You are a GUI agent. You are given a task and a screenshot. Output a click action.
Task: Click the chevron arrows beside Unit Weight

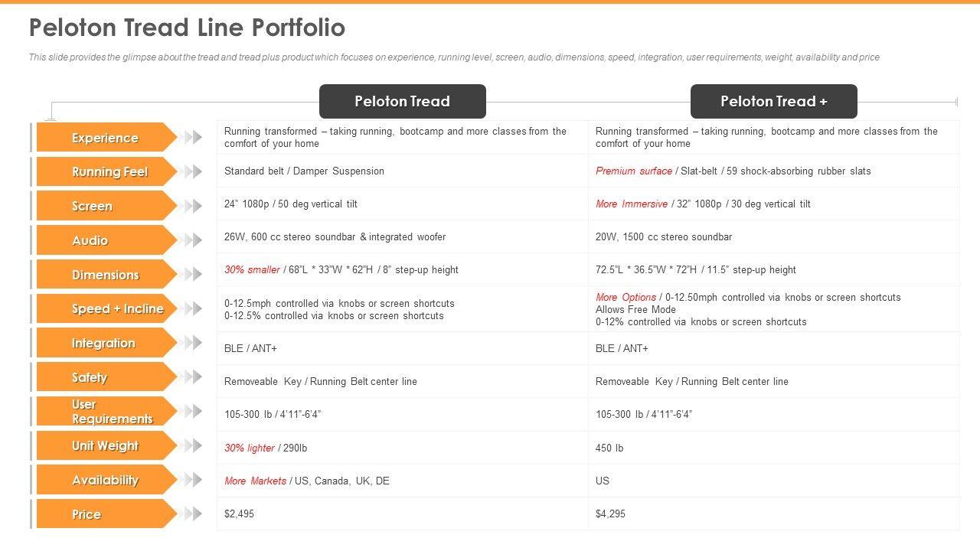(x=193, y=445)
